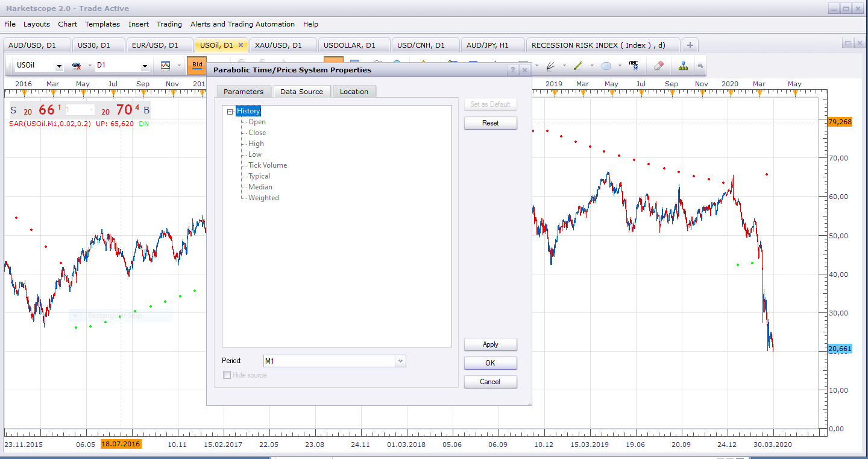Open the green hierarchy tree icon
The image size is (868, 459).
683,65
